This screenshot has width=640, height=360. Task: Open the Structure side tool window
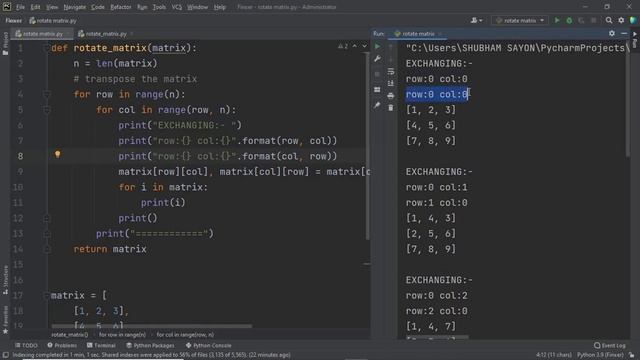[5, 280]
